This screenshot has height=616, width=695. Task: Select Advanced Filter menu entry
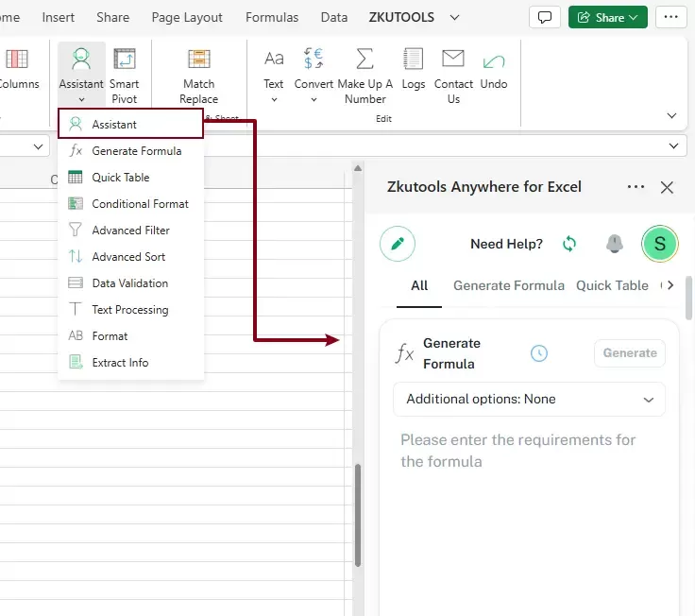point(130,231)
